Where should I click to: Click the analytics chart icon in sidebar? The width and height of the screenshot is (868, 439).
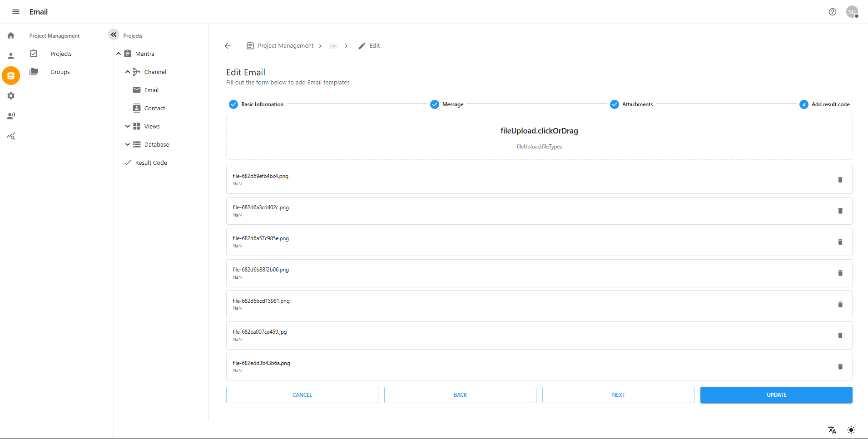[x=11, y=136]
